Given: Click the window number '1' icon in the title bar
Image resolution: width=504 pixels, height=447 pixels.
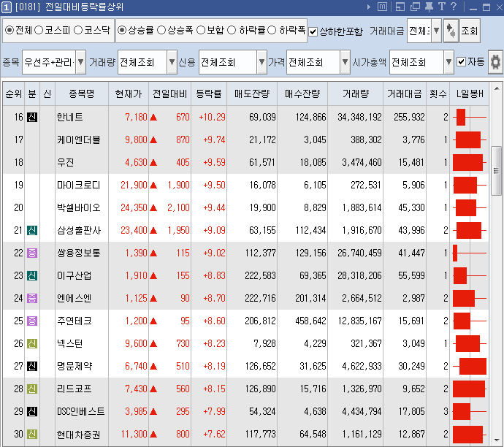Looking at the screenshot, I should click(x=6, y=7).
